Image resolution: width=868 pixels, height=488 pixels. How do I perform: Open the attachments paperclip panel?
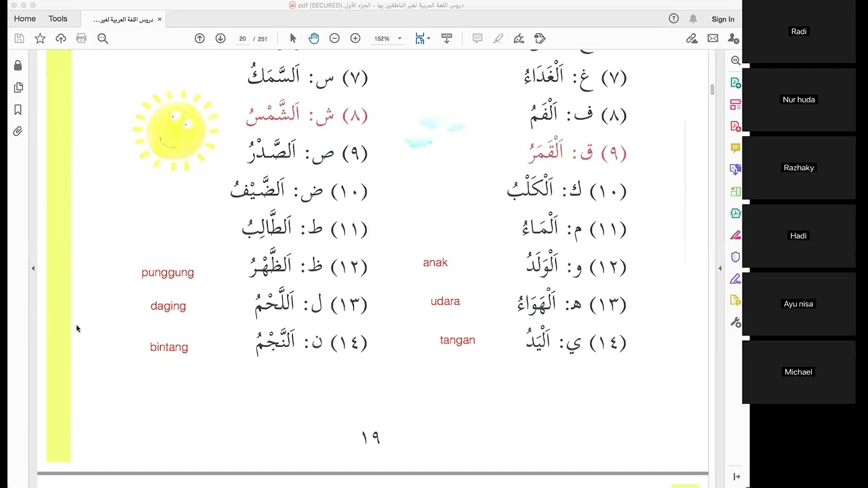click(18, 131)
